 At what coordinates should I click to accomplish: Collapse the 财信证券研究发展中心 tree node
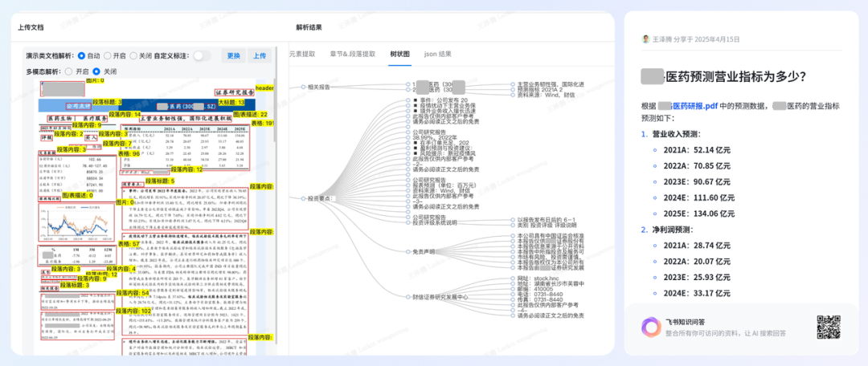coord(408,297)
